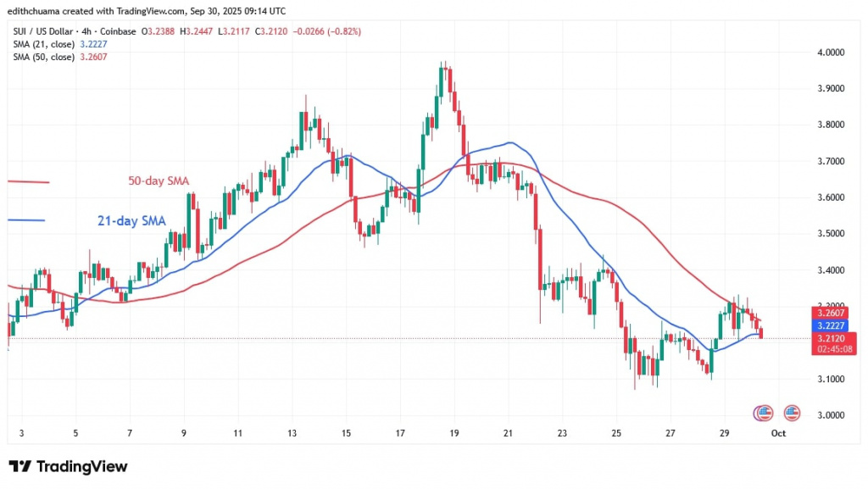Click the short blue line sample at left edge
Screen dimensions: 868x489
coord(25,220)
